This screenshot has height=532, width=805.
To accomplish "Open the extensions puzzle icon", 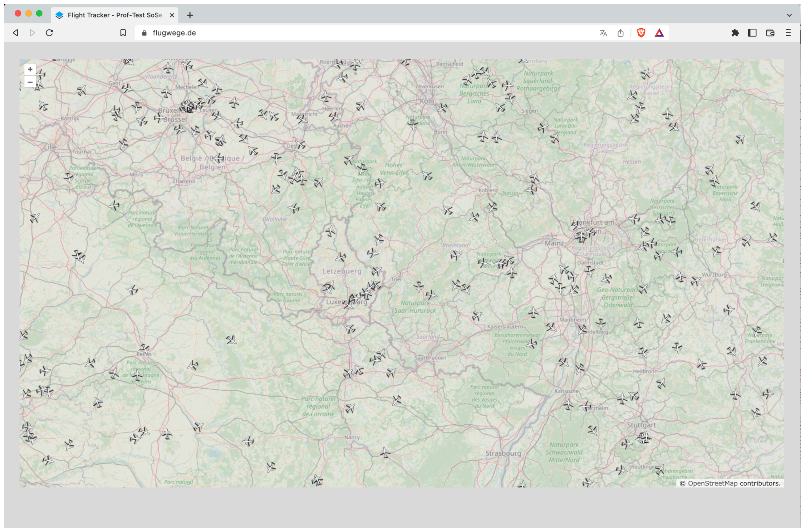I will tap(735, 33).
